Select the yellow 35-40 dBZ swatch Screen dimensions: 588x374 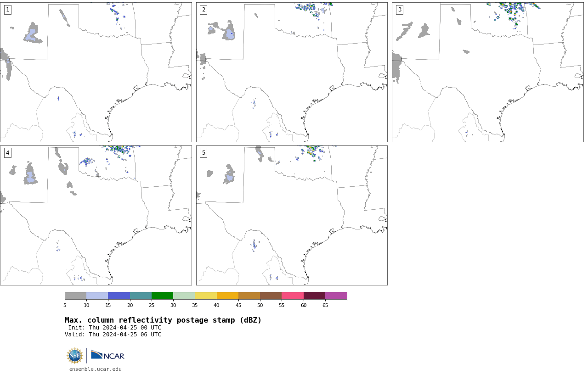tap(206, 296)
